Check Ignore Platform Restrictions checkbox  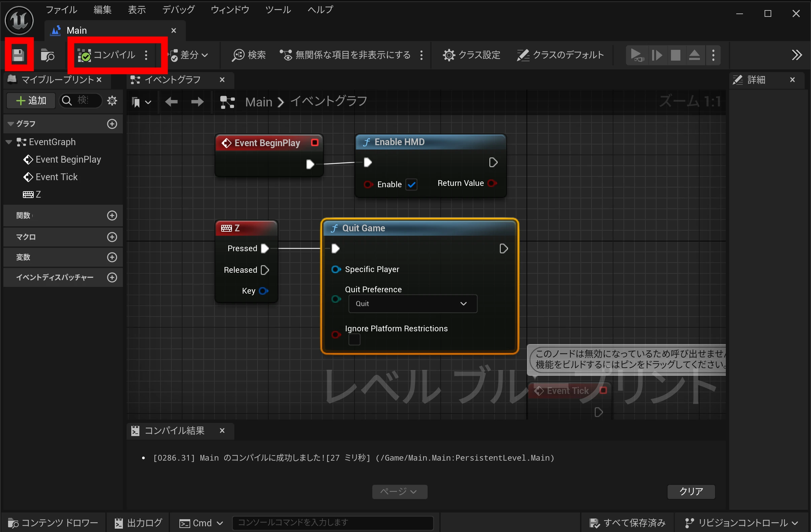[354, 339]
